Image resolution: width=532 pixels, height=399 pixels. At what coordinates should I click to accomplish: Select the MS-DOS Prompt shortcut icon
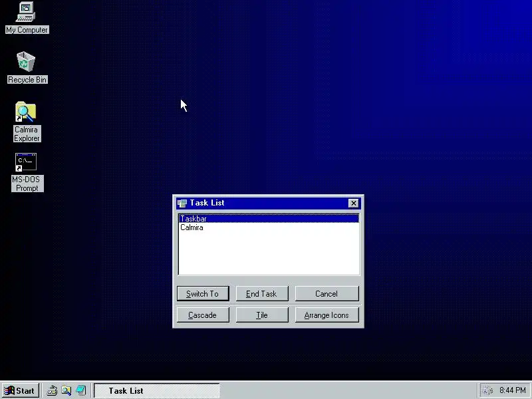tap(27, 172)
